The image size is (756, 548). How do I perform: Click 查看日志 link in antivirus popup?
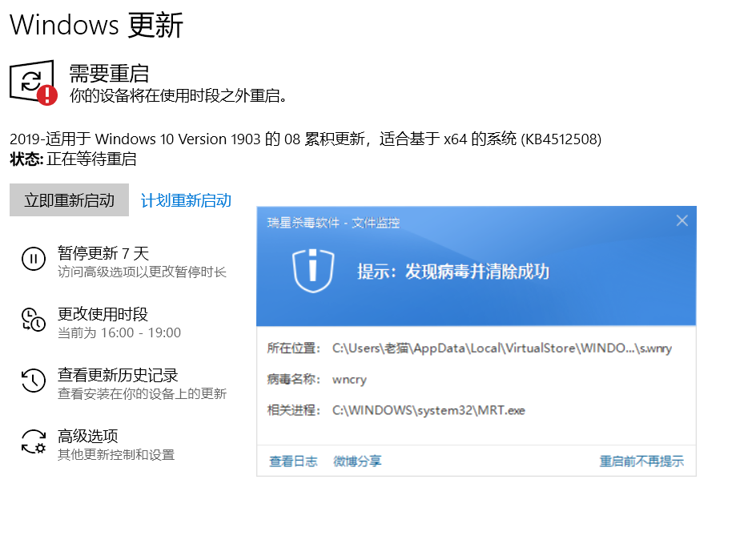click(293, 461)
